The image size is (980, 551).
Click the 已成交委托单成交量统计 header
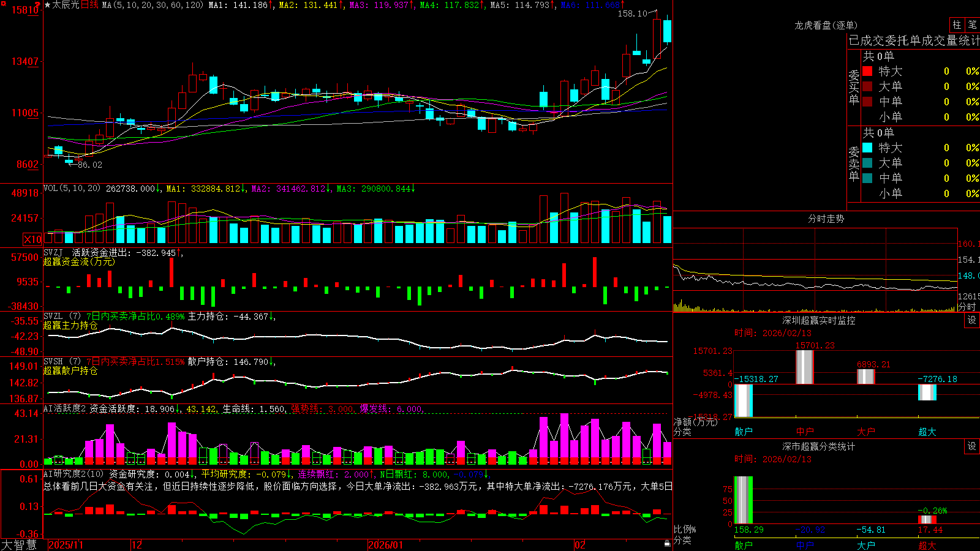(914, 40)
